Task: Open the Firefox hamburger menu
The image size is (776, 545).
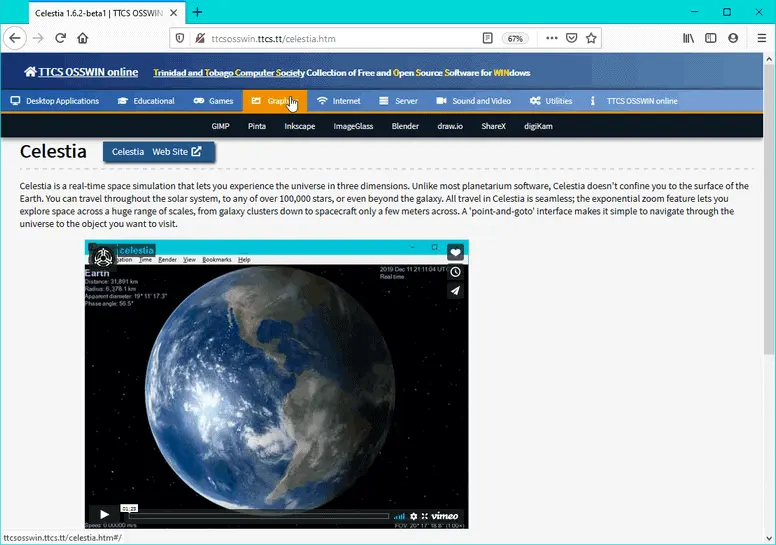Action: pos(762,38)
